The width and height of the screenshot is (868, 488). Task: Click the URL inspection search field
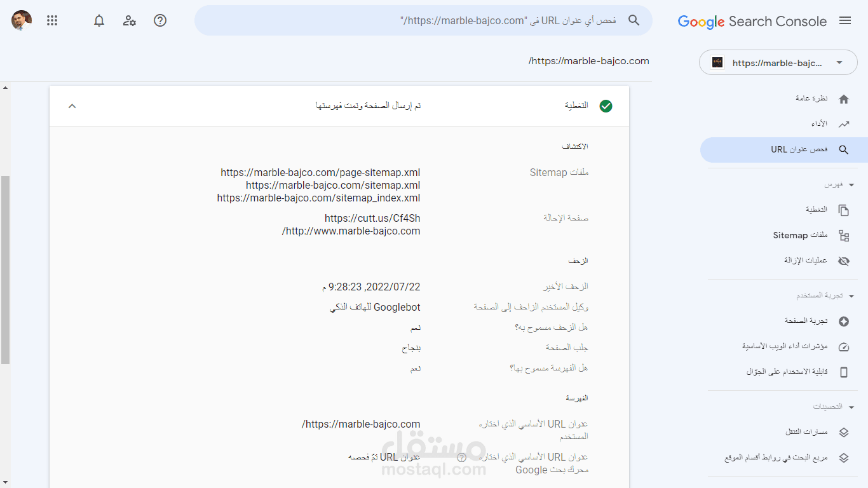point(423,20)
